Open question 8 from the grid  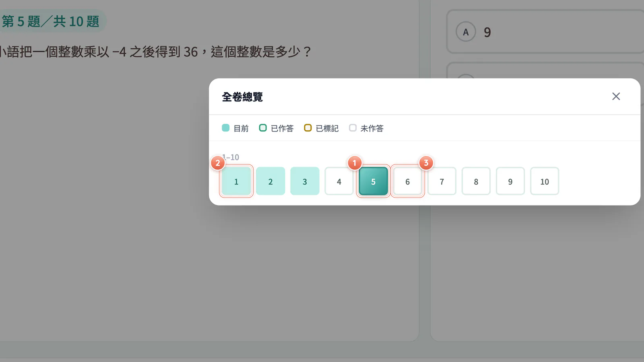pyautogui.click(x=476, y=181)
